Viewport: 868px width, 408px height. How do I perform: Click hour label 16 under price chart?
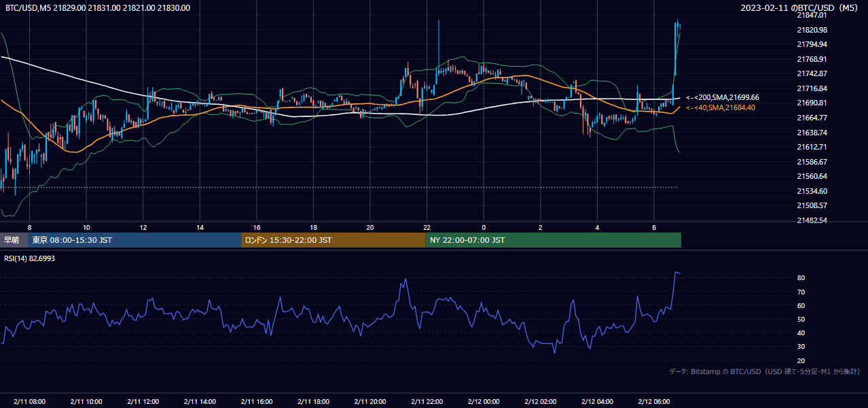click(x=257, y=226)
